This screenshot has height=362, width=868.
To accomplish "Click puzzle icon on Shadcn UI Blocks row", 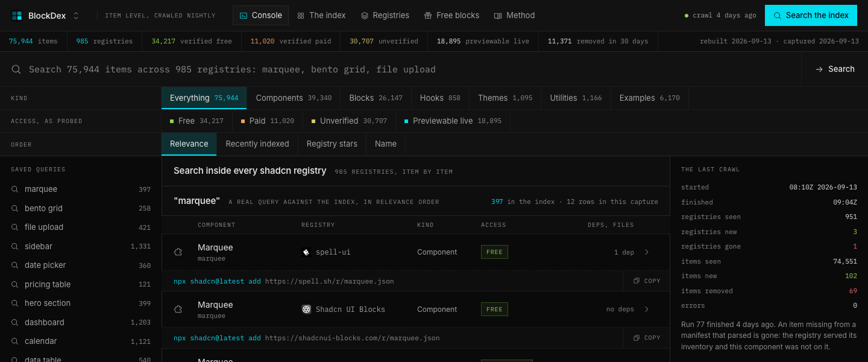I will (x=178, y=310).
